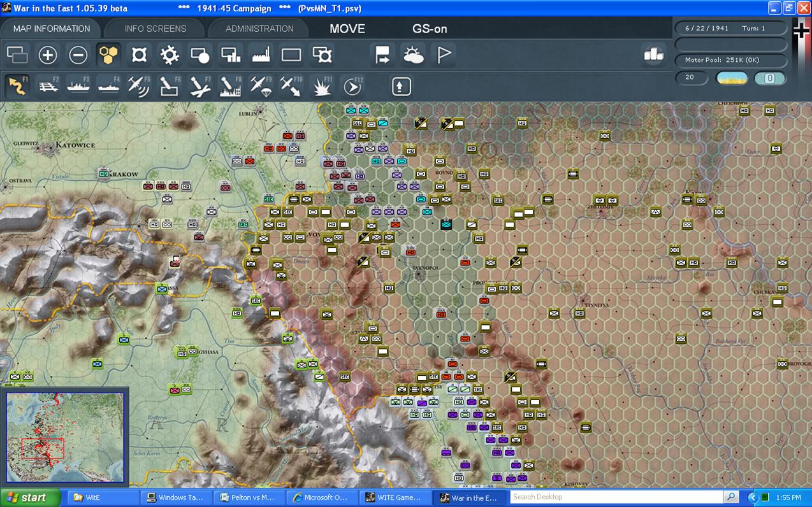Image resolution: width=812 pixels, height=507 pixels.
Task: Open the ADMINISTRATION tab
Action: (x=259, y=29)
